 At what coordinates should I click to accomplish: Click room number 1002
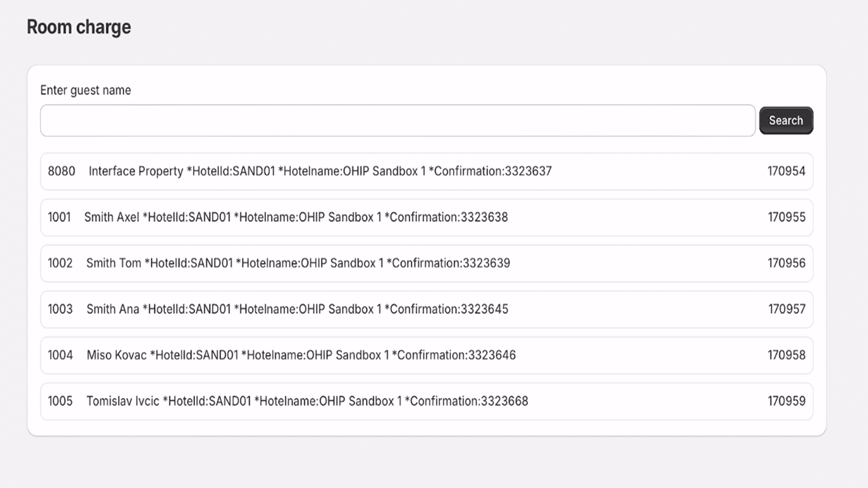pos(60,264)
